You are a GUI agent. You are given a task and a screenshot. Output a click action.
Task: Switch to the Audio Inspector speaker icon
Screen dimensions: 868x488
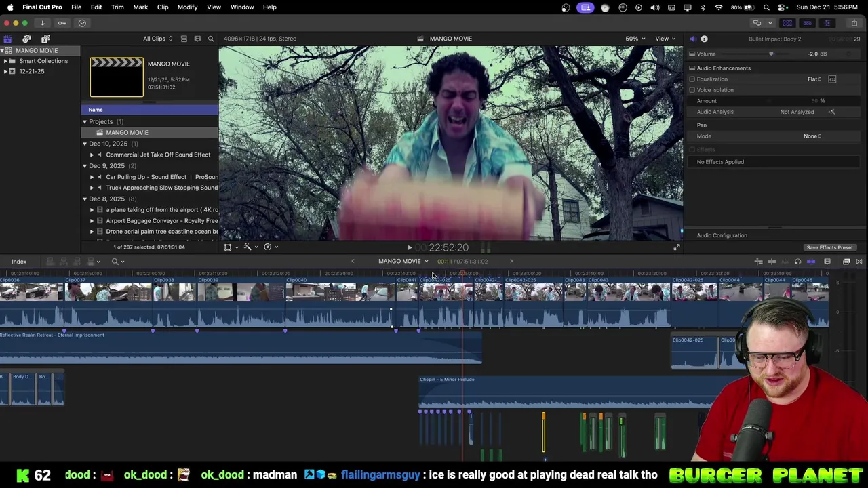[x=692, y=39]
